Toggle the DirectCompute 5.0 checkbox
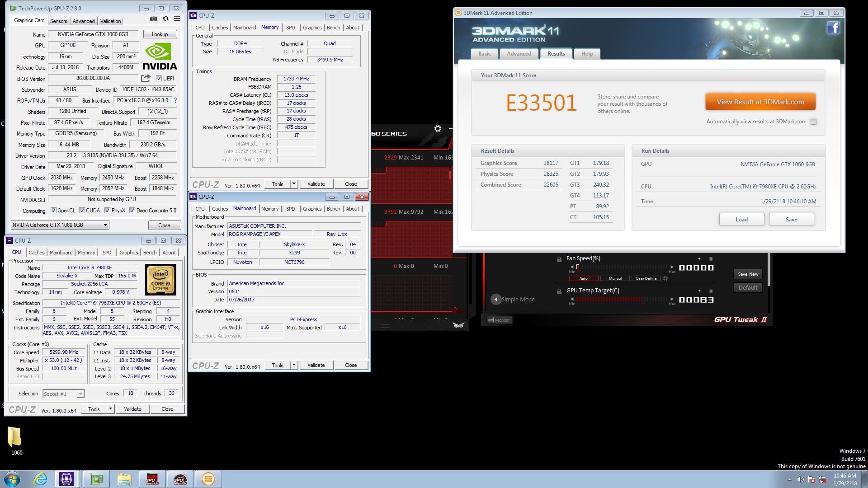 [x=132, y=211]
